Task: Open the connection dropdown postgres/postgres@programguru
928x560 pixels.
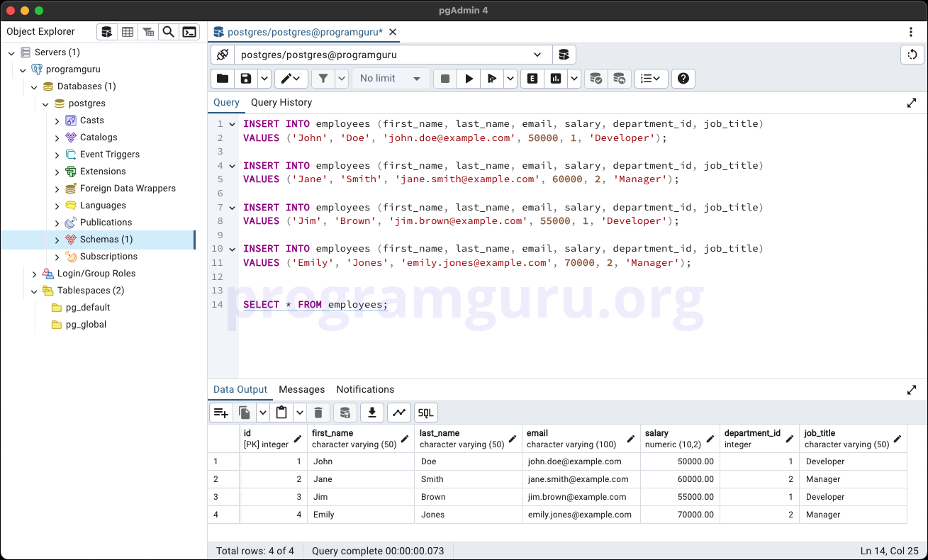Action: 393,55
